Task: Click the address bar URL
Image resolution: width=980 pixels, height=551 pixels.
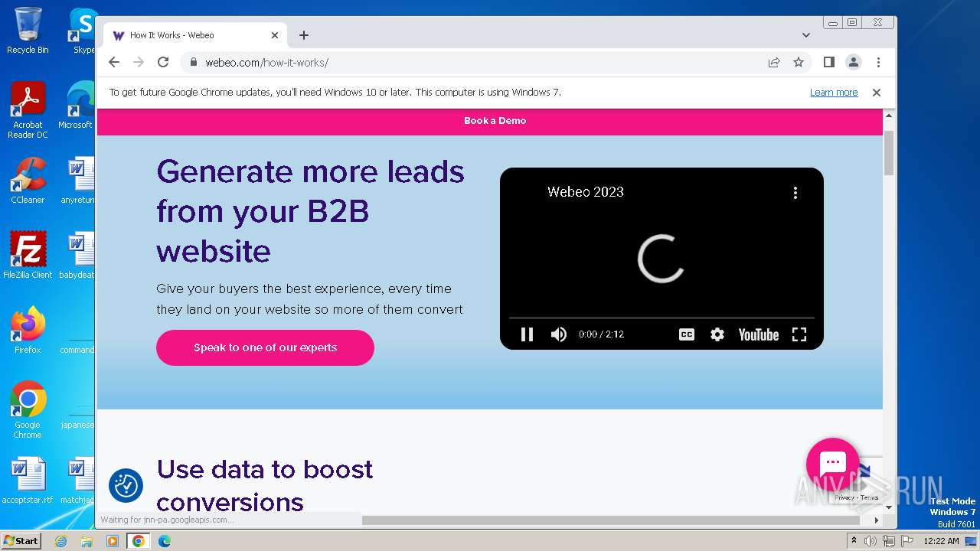Action: point(266,63)
